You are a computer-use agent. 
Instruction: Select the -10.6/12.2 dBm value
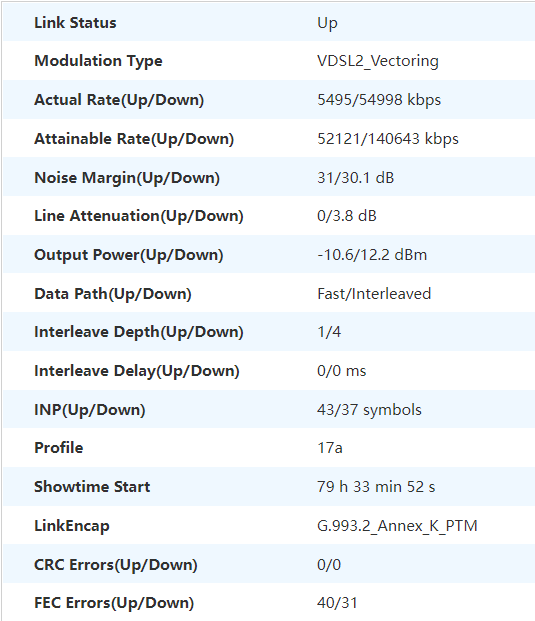pyautogui.click(x=372, y=255)
